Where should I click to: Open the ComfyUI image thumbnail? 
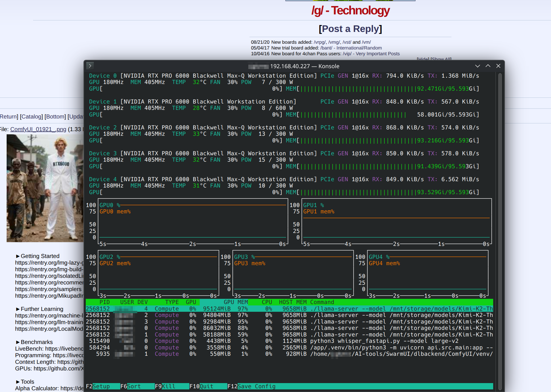(45, 188)
